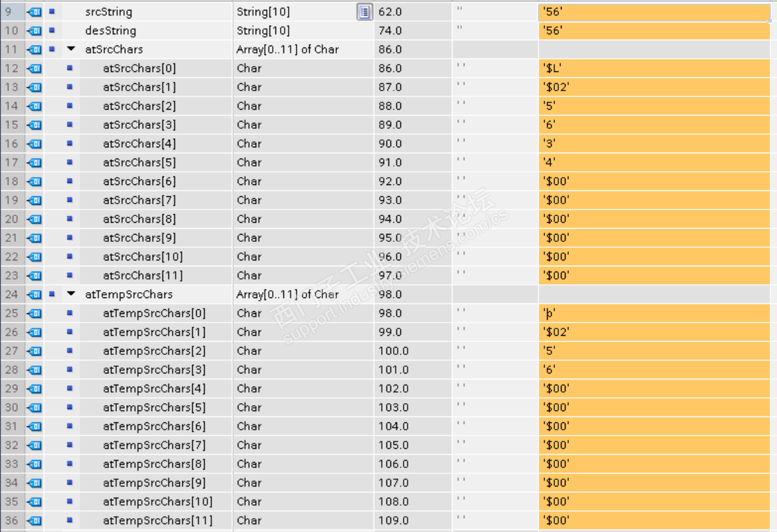777x532 pixels.
Task: Click blue square marker beside atTempSrcChars[6]
Action: 69,426
